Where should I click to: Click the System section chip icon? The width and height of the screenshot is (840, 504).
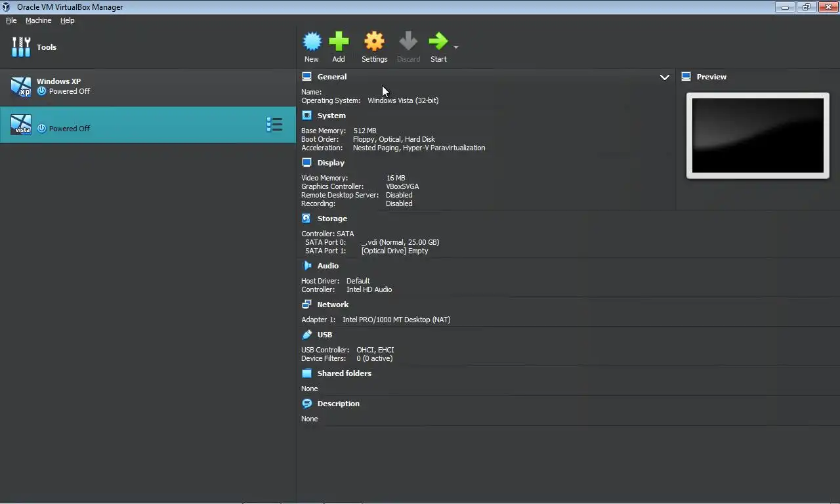(x=306, y=115)
